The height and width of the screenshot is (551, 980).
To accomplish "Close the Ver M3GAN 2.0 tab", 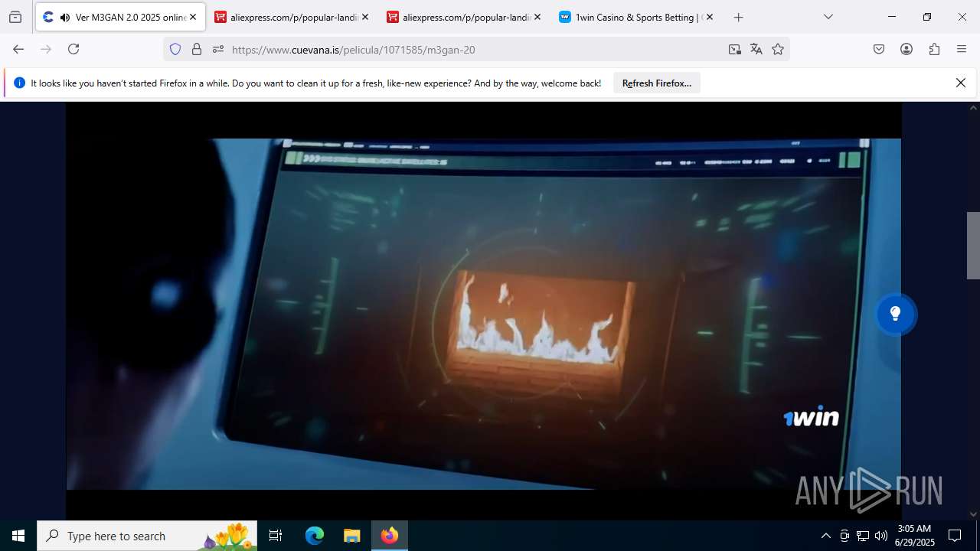I will point(193,17).
